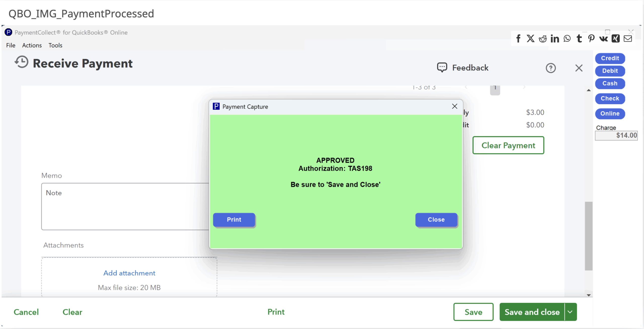Click the Charge amount field
The width and height of the screenshot is (644, 329).
click(x=616, y=136)
